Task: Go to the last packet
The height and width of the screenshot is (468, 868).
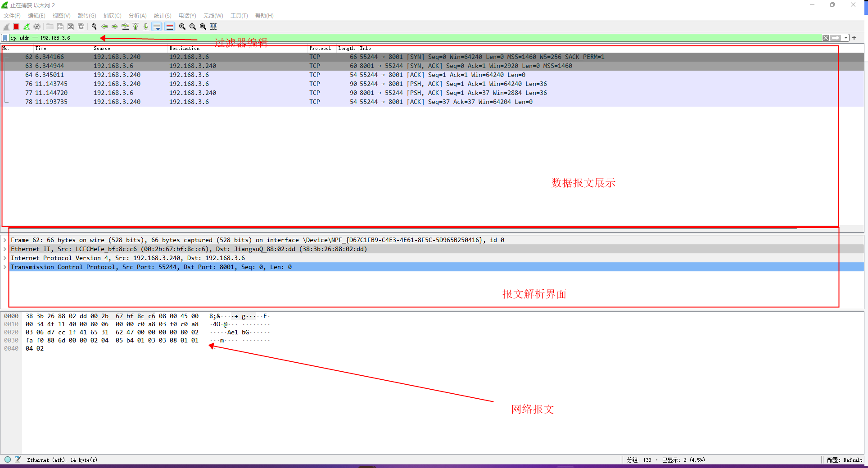Action: point(146,27)
